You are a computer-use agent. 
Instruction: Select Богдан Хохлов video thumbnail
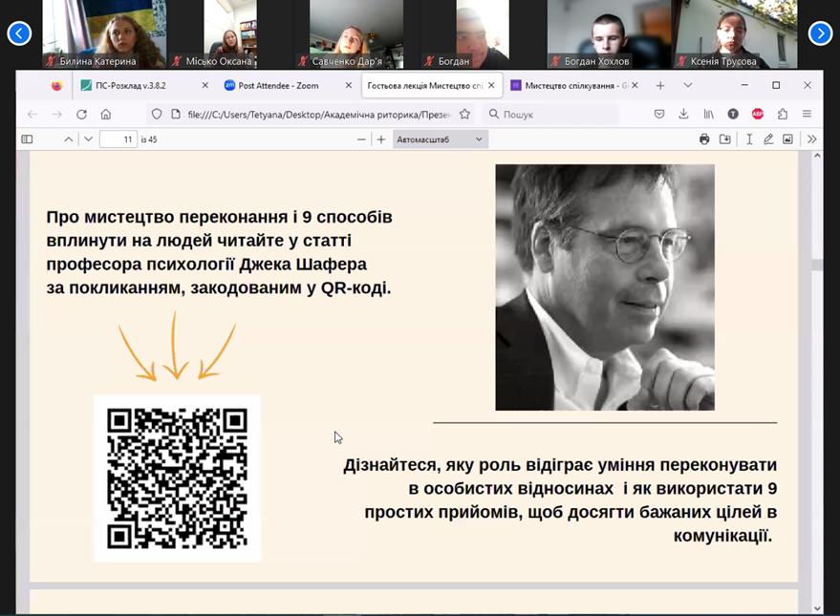(x=609, y=33)
